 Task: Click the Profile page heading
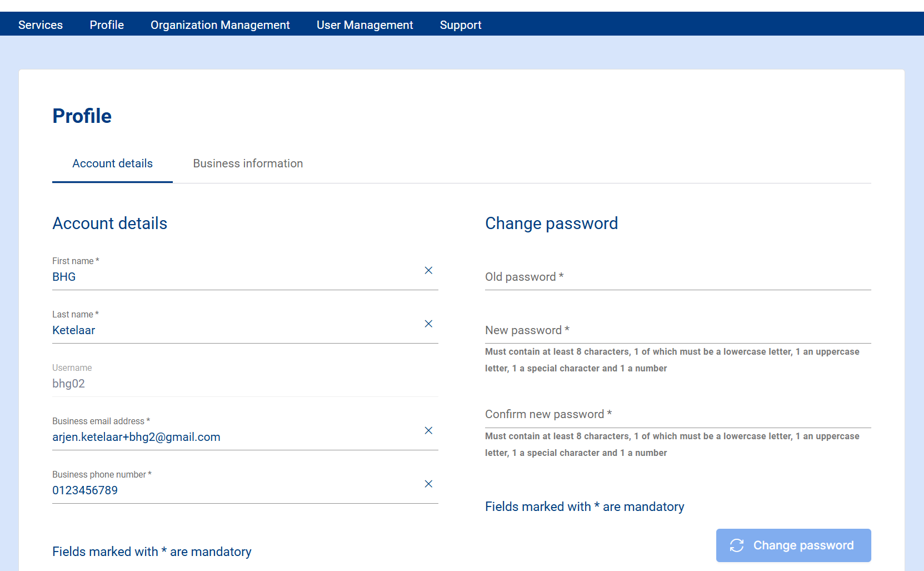tap(82, 116)
